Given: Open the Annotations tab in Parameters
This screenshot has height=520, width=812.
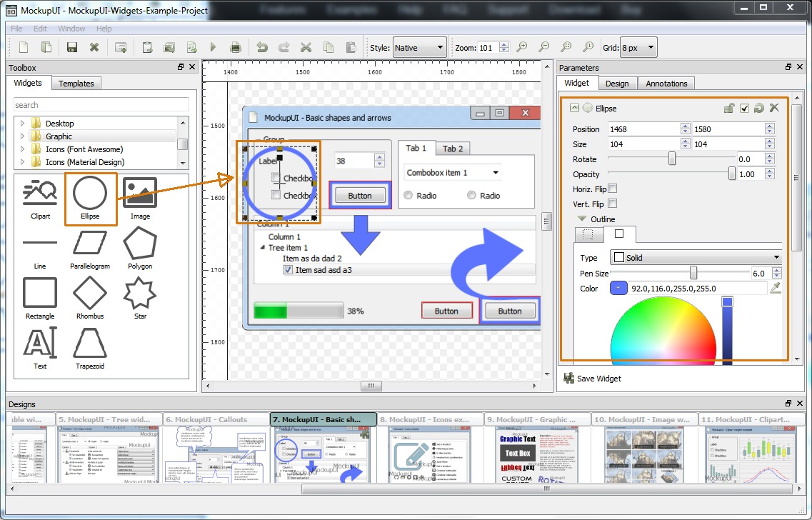Looking at the screenshot, I should click(x=666, y=84).
